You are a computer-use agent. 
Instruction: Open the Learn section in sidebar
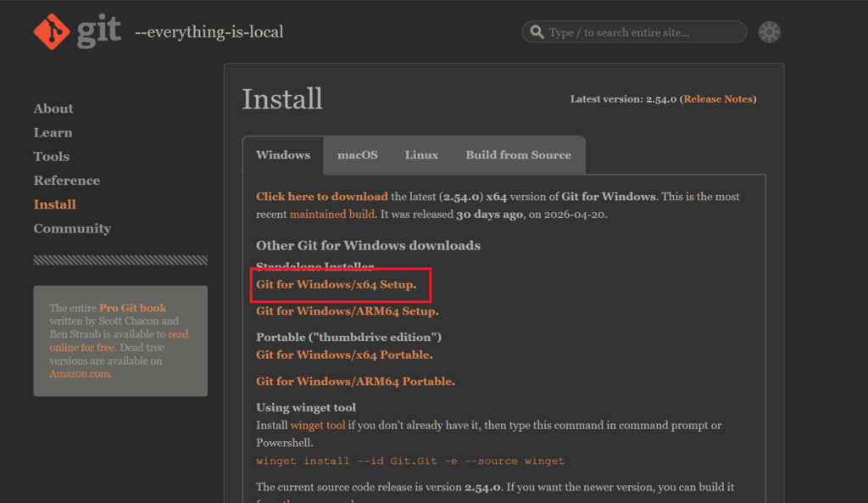[x=53, y=132]
